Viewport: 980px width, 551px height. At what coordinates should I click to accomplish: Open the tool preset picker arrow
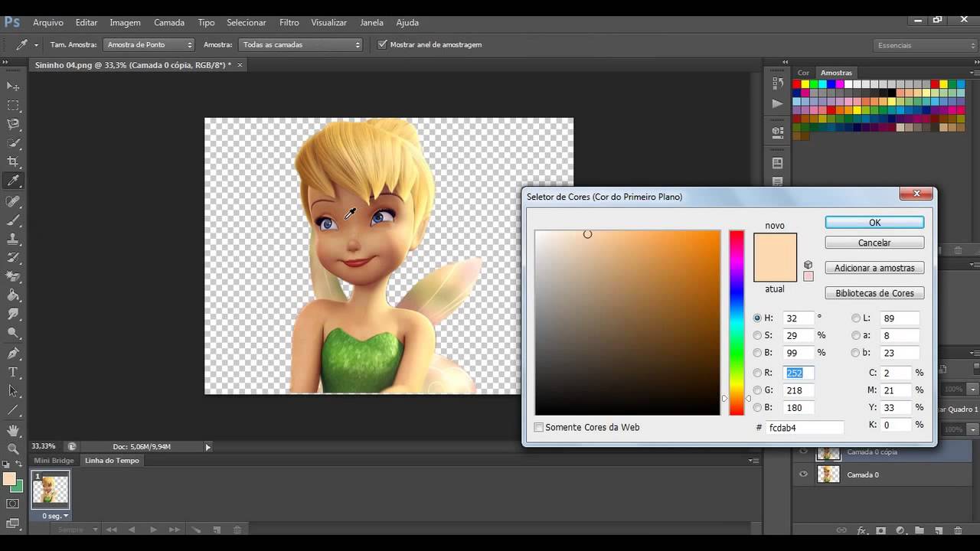coord(36,44)
